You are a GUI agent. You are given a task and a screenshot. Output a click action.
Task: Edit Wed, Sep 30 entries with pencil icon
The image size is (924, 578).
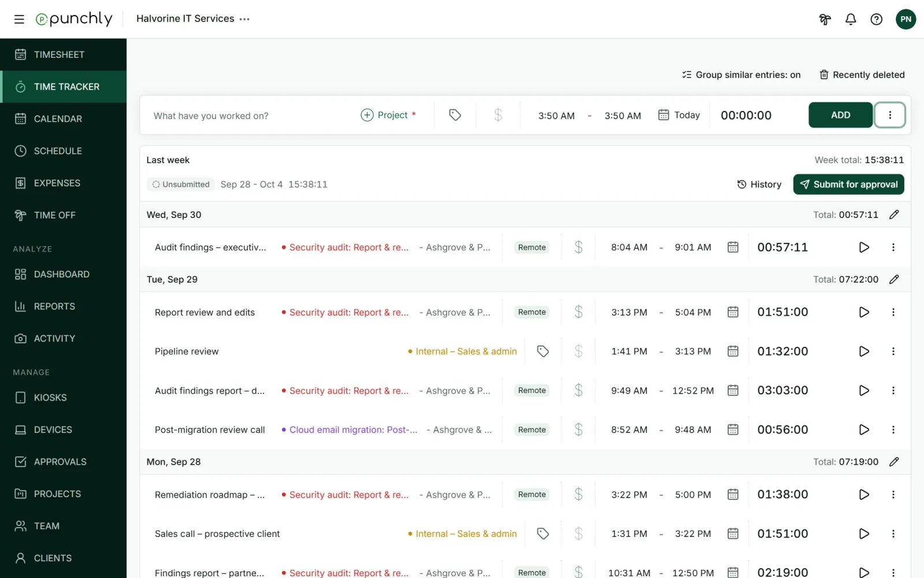click(894, 214)
